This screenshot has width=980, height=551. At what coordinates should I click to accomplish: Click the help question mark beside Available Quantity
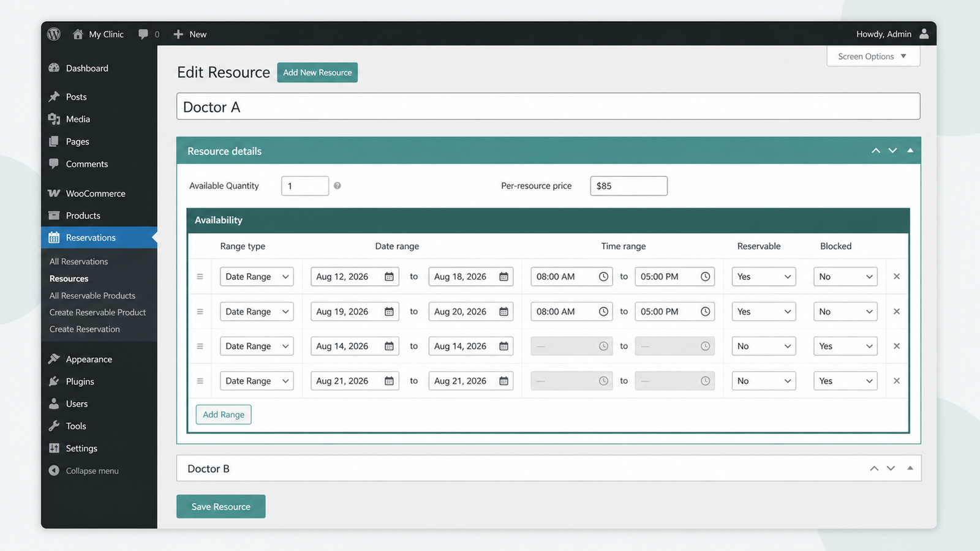coord(337,186)
